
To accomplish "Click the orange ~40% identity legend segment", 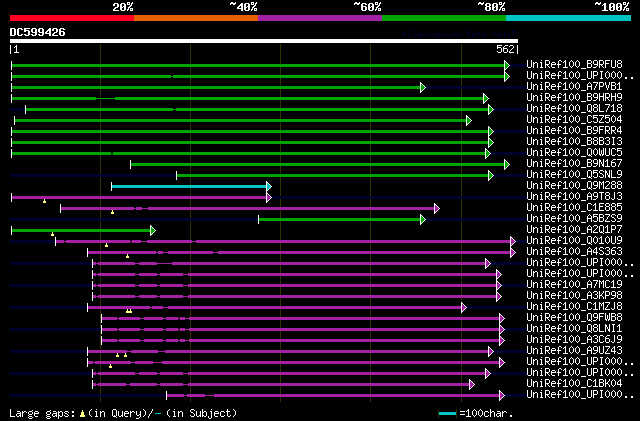I will [196, 18].
